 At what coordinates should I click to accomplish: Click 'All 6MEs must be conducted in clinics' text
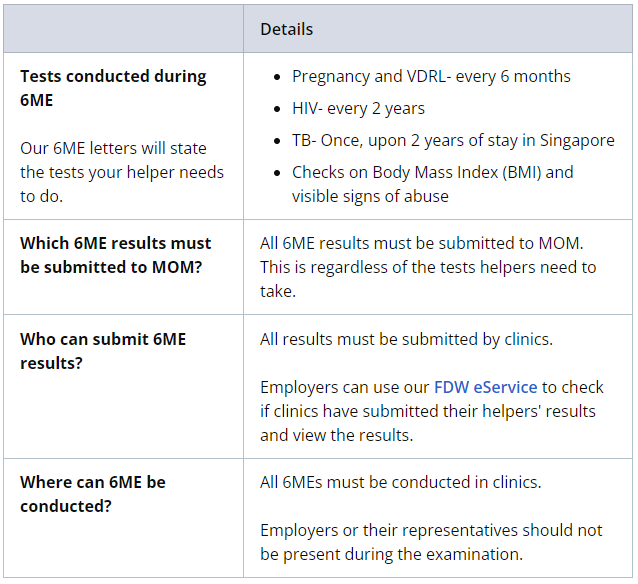pyautogui.click(x=401, y=482)
